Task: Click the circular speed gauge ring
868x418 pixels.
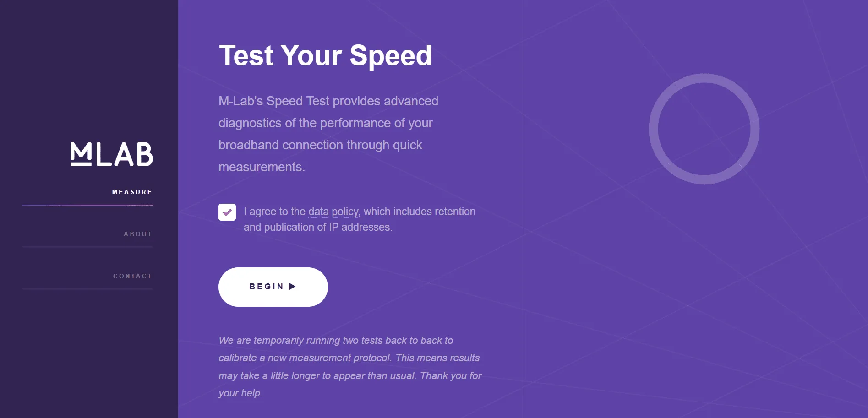Action: point(654,129)
